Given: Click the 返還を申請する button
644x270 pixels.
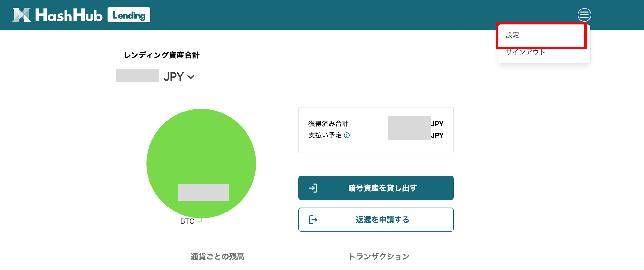Looking at the screenshot, I should pos(376,220).
